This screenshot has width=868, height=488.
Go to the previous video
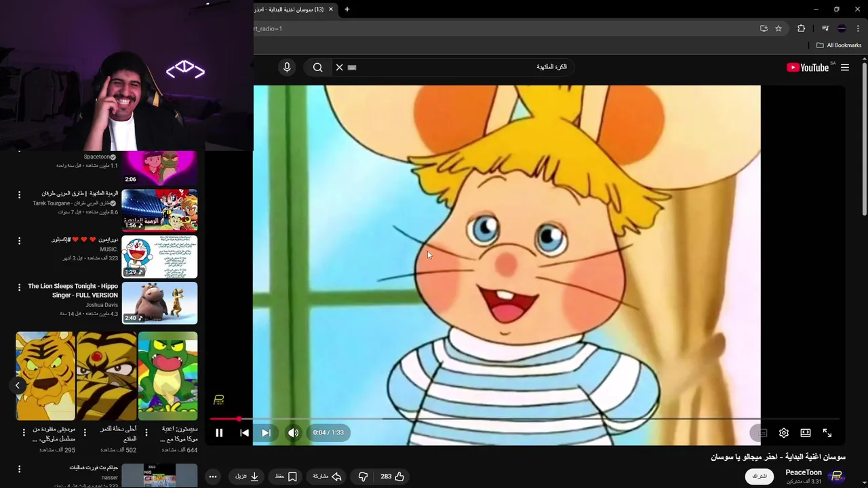coord(244,432)
